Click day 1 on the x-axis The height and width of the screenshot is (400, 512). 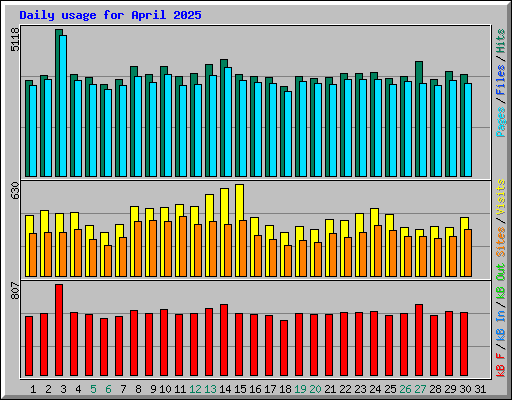coord(33,389)
